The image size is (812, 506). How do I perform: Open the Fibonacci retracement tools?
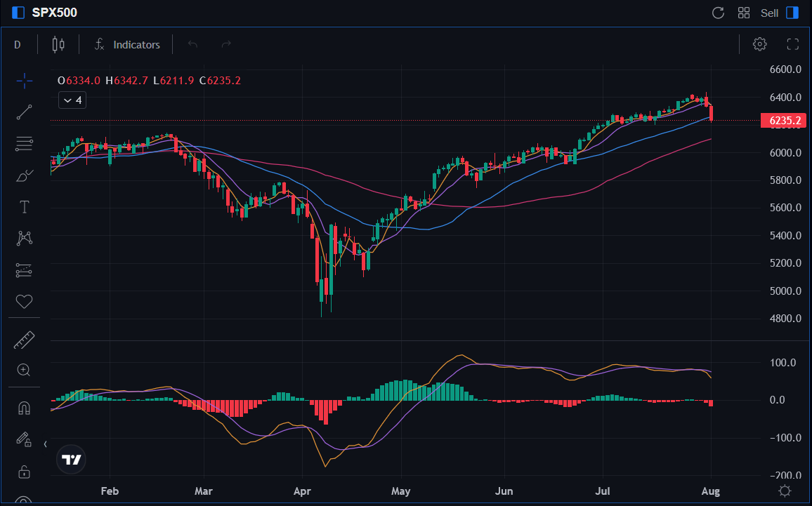24,143
